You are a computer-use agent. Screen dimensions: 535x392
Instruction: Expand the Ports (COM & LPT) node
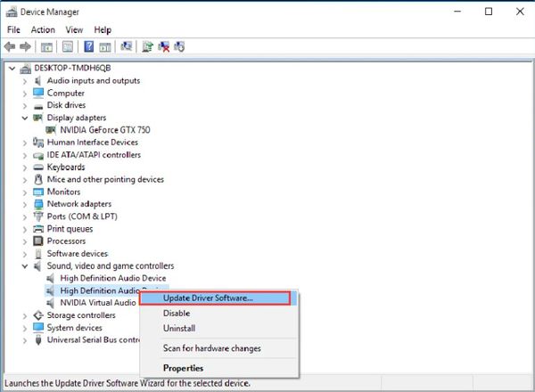tap(25, 216)
